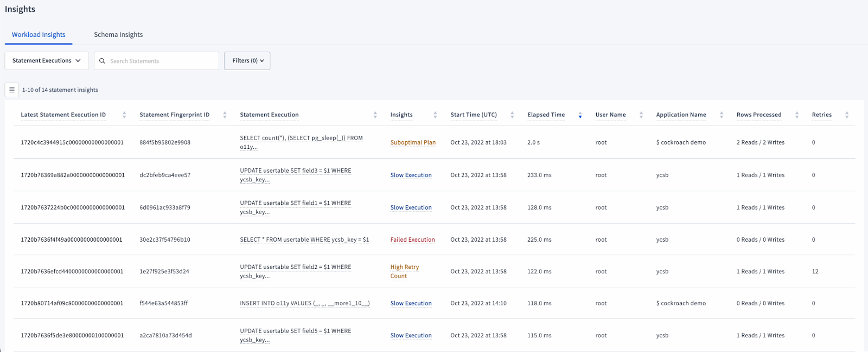Image resolution: width=868 pixels, height=352 pixels.
Task: Sort by Start Time (UTC) arrows
Action: click(x=512, y=115)
